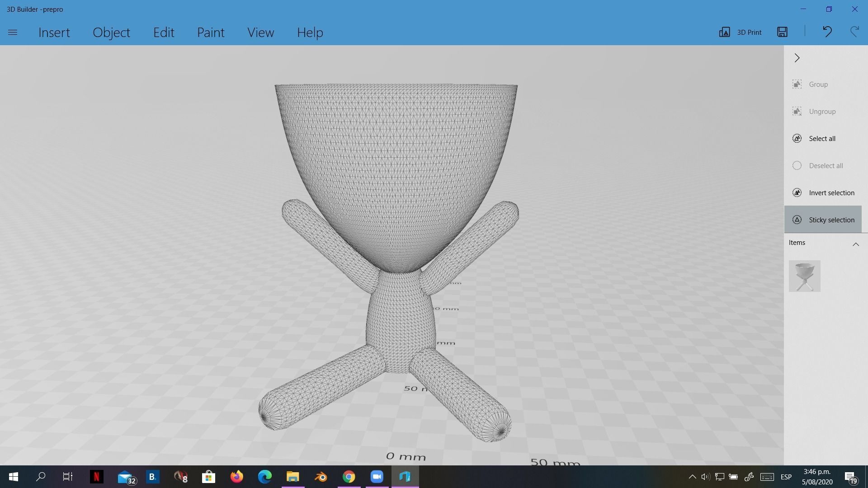Collapse the Items section

tap(855, 244)
